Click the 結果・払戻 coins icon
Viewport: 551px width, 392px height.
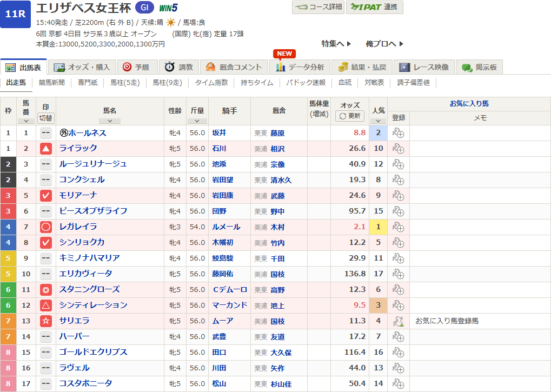pos(343,67)
